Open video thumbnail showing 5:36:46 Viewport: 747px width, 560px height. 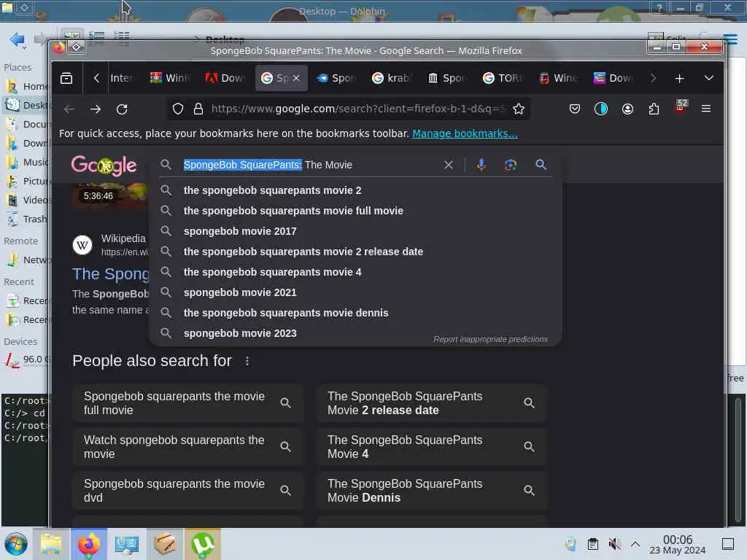tap(110, 195)
